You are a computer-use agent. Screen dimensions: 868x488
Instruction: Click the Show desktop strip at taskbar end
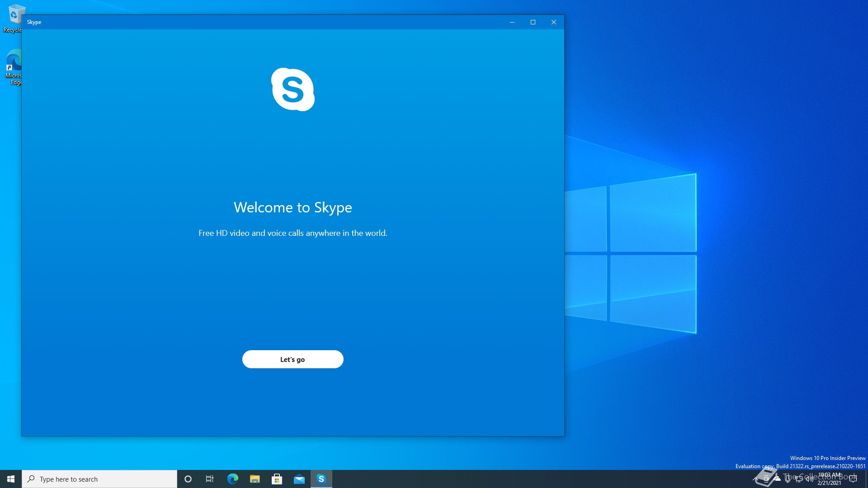point(867,479)
